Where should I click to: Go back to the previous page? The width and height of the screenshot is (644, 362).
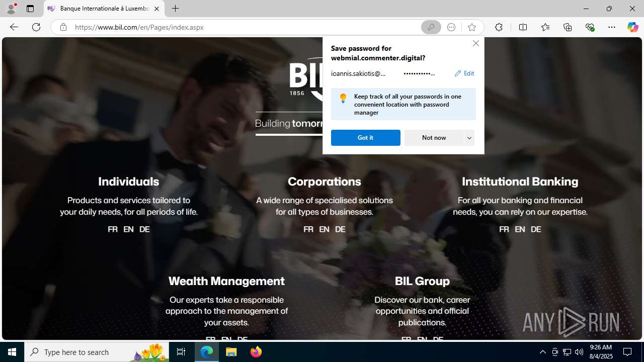[x=14, y=27]
